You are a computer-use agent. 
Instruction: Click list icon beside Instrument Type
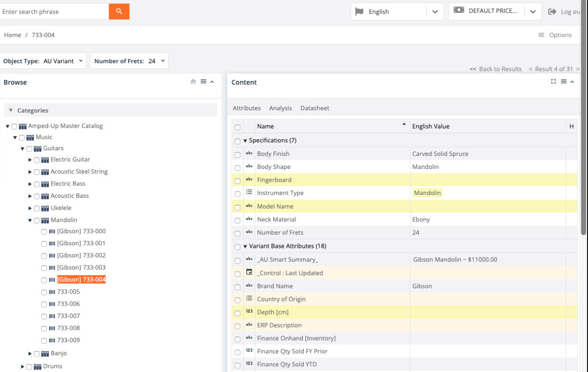coord(249,193)
